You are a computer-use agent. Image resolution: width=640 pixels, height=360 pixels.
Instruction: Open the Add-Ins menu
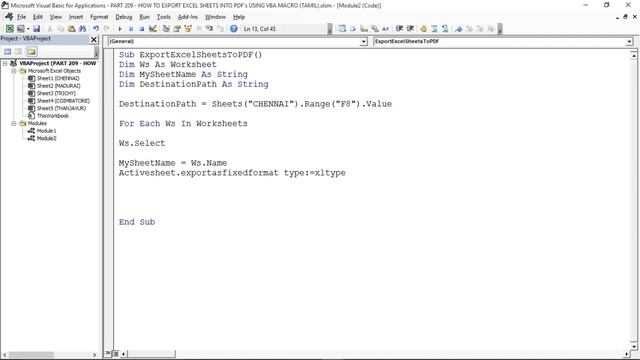tap(187, 17)
